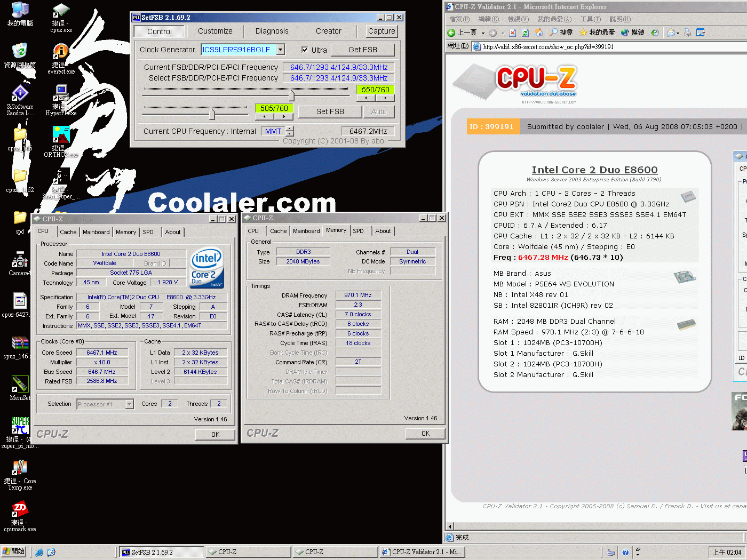Open SPD tab in right CPU-Z window
Screen dimensions: 747x560
[358, 231]
